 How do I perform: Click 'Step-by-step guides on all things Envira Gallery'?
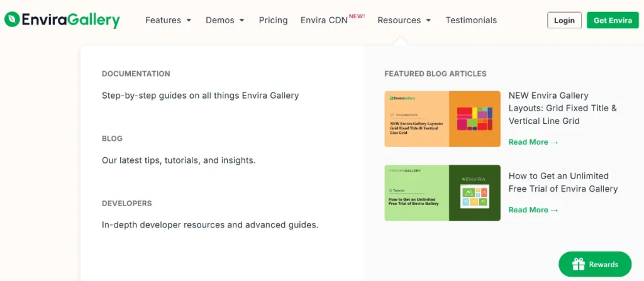[201, 96]
